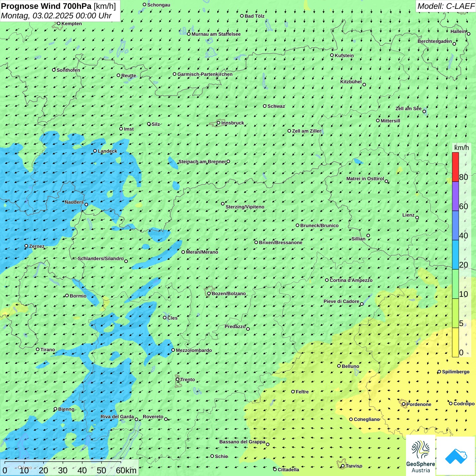476x476 pixels.
Task: Click the Bozen/Bolzano city label
Action: pyautogui.click(x=228, y=293)
